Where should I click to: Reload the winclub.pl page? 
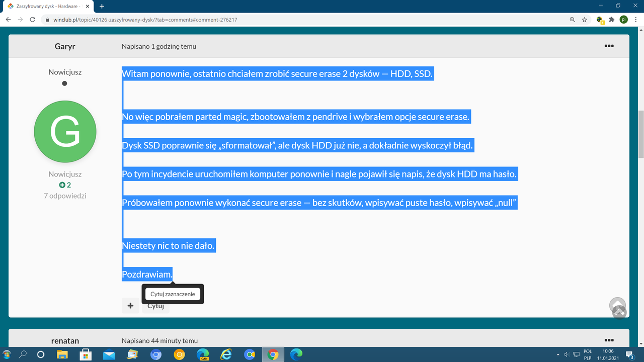[33, 20]
